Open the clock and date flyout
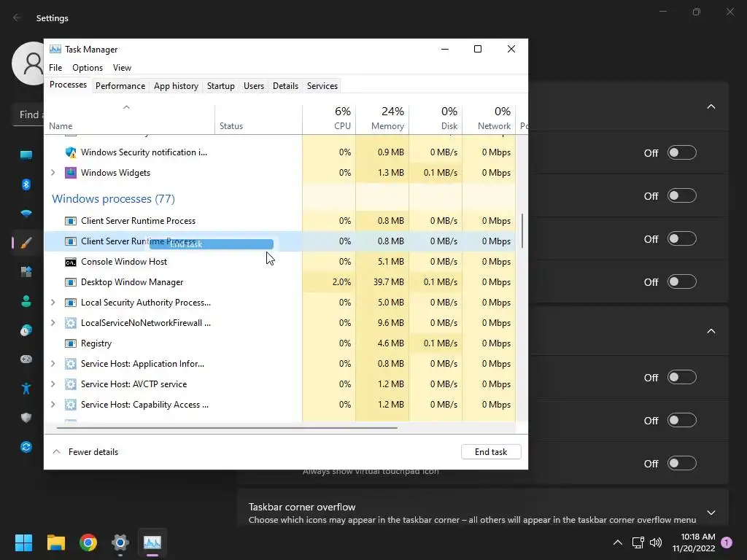 [x=694, y=542]
